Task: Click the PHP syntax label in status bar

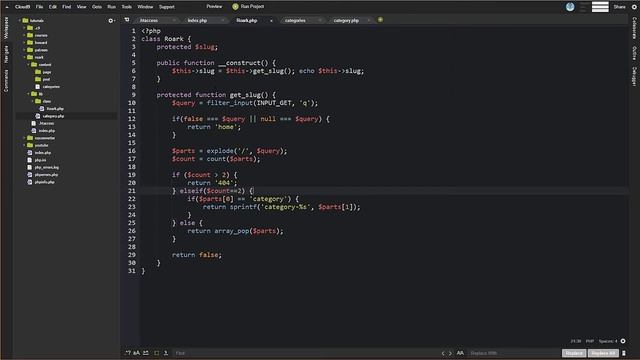Action: [x=590, y=341]
